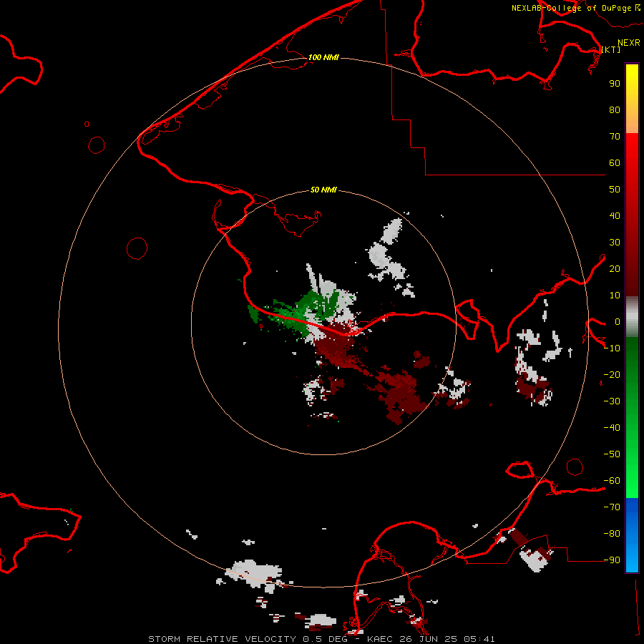Screen dimensions: 644x644
Task: Click the 20 value on the velocity scale
Action: point(615,268)
